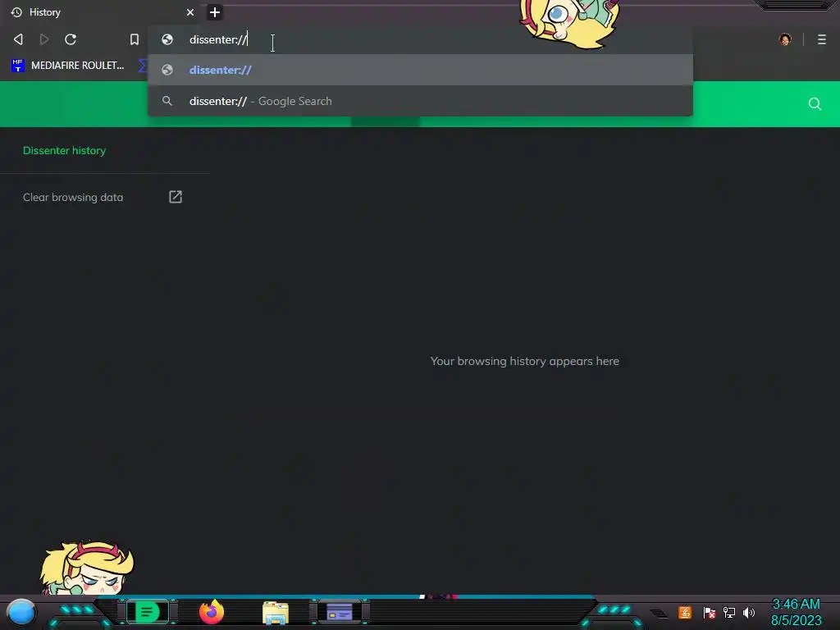Open the MEDIAFIRE ROULET... bookmark

coord(68,66)
